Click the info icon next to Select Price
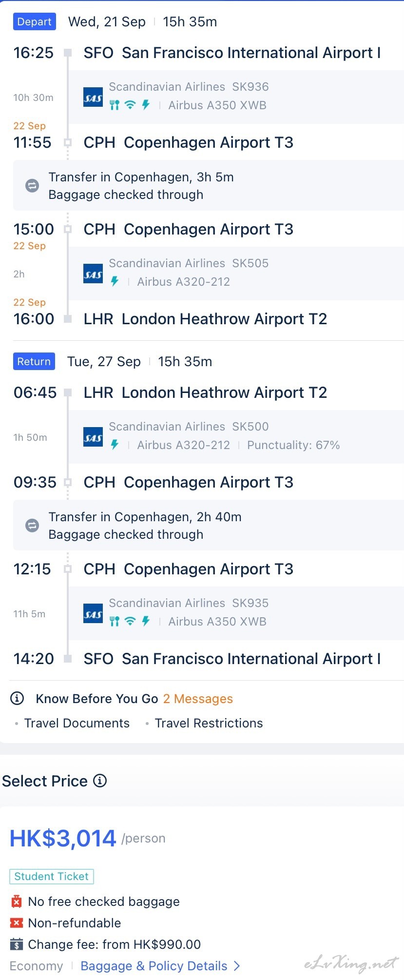The width and height of the screenshot is (404, 980). pos(100,781)
